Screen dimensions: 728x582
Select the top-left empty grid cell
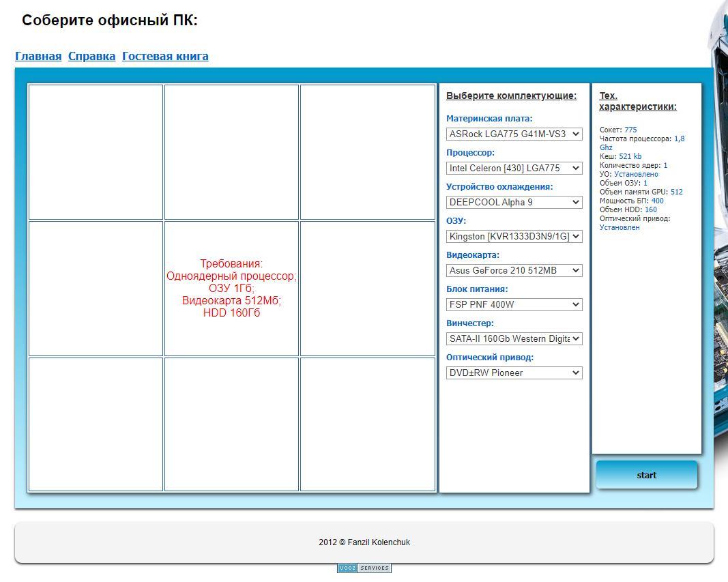coord(96,151)
